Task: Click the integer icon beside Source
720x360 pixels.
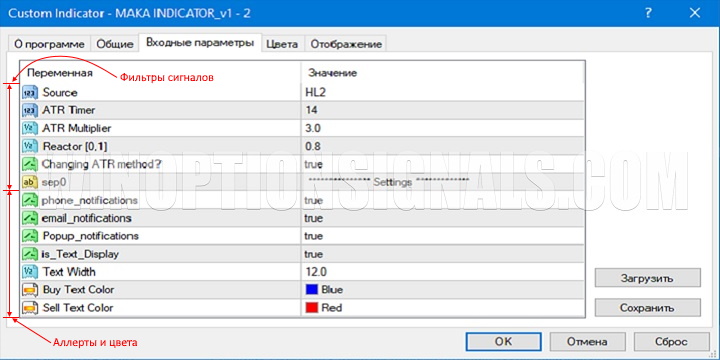Action: 30,92
